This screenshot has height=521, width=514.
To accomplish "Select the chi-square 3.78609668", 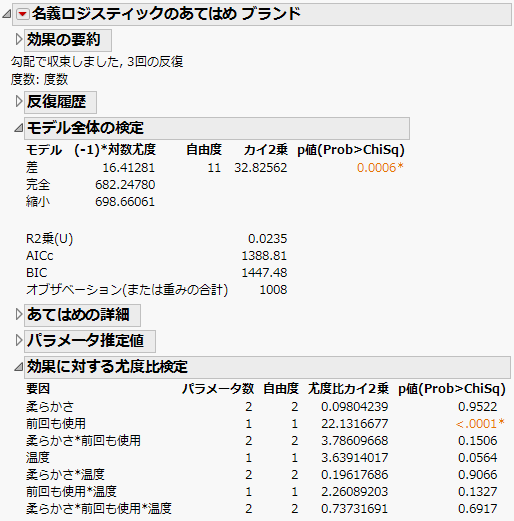I will pyautogui.click(x=355, y=441).
